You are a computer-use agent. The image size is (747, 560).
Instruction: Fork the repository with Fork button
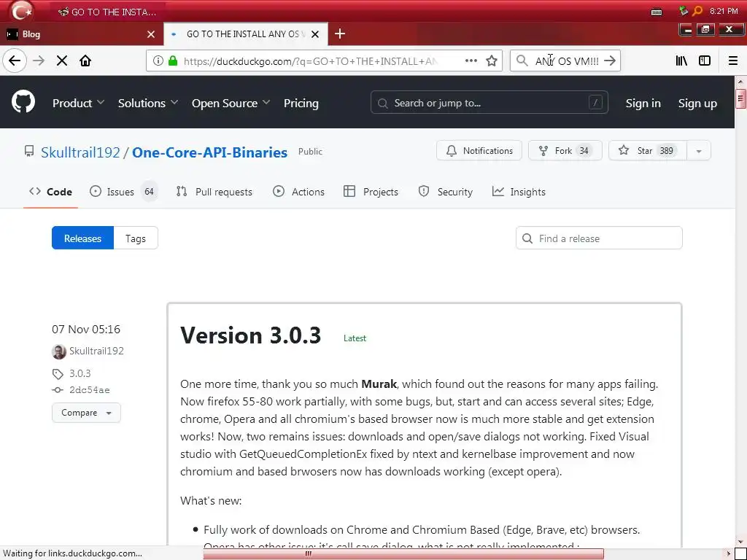tap(565, 151)
